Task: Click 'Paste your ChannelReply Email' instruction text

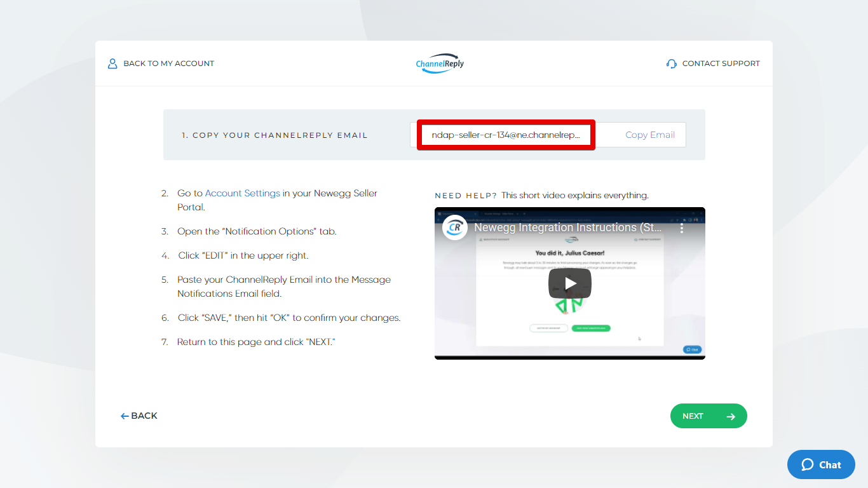Action: point(284,287)
